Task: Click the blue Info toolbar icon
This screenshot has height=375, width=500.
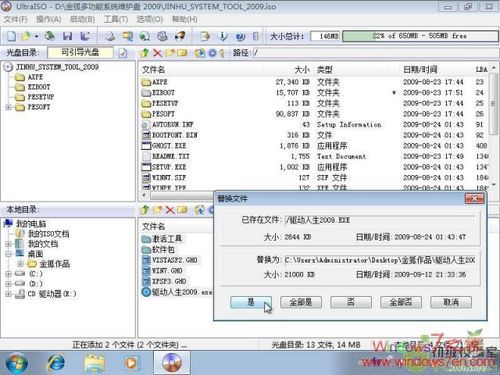Action: pyautogui.click(x=223, y=36)
